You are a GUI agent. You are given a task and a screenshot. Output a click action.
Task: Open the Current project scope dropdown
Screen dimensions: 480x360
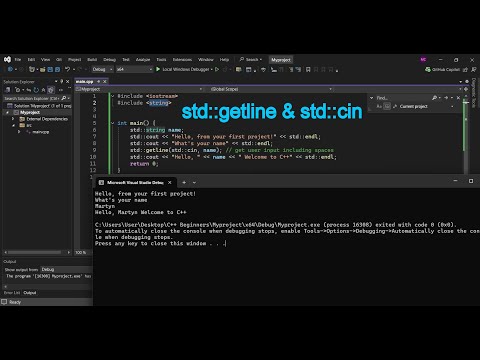click(x=427, y=106)
